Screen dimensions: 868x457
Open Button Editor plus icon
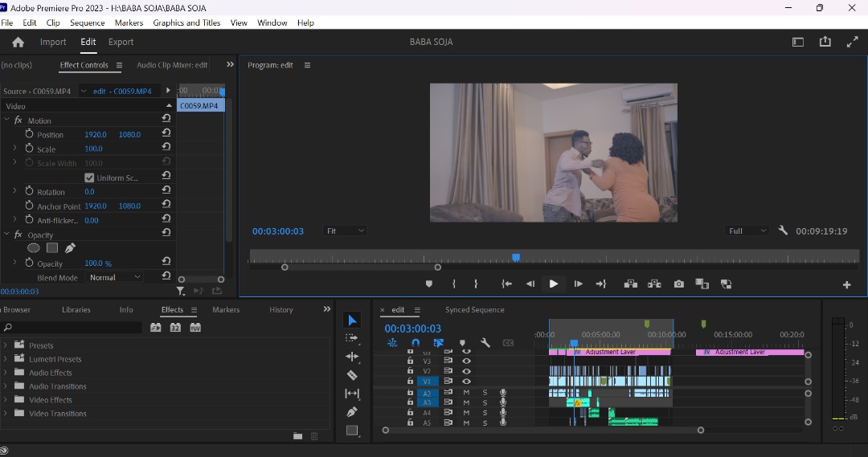[x=846, y=284]
